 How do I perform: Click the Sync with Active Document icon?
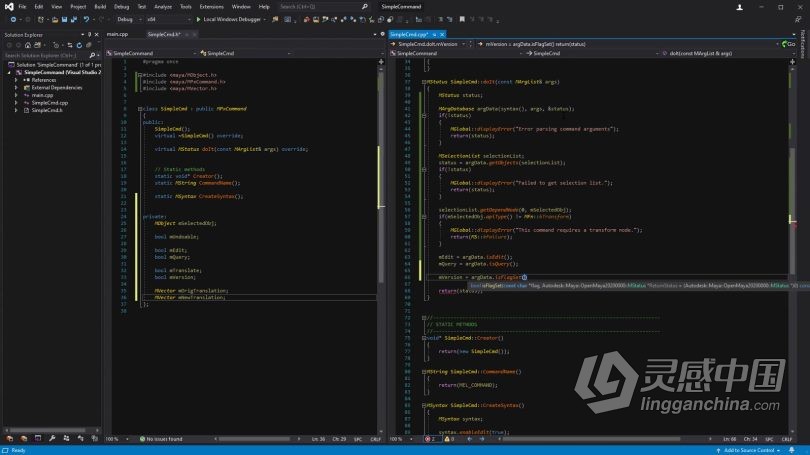tap(70, 45)
